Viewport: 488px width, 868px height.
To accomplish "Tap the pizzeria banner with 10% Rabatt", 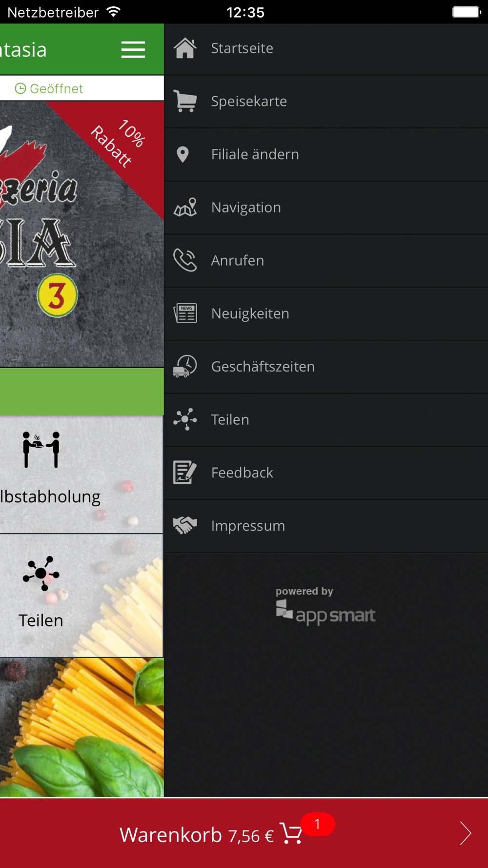I will click(x=81, y=234).
